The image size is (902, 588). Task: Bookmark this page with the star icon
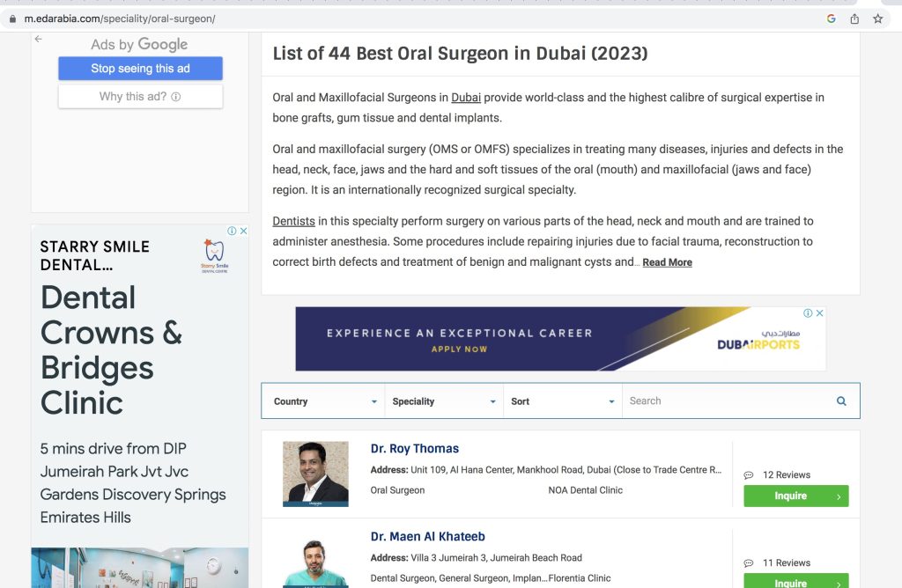point(877,19)
